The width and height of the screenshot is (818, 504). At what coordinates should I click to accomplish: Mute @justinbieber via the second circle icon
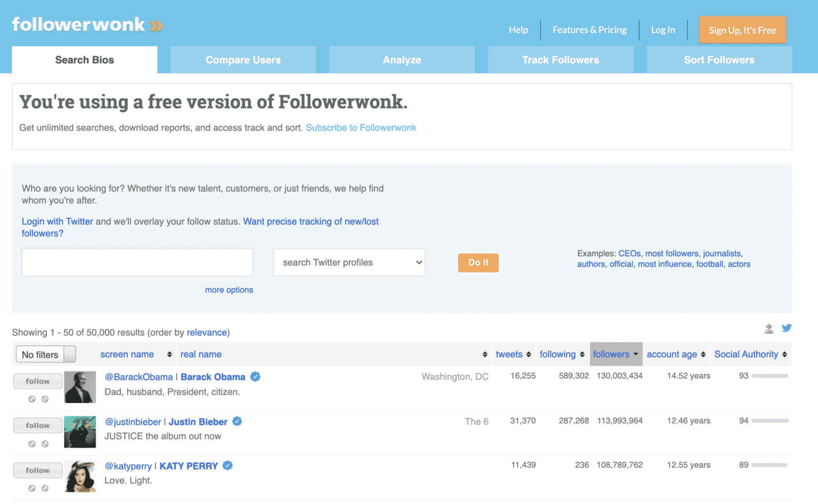[46, 443]
